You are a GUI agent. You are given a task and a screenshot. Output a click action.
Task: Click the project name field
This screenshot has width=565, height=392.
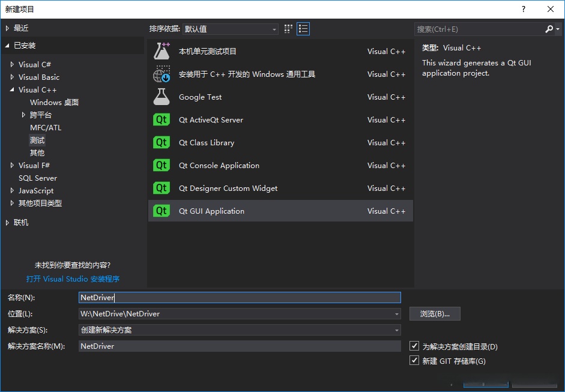(240, 298)
